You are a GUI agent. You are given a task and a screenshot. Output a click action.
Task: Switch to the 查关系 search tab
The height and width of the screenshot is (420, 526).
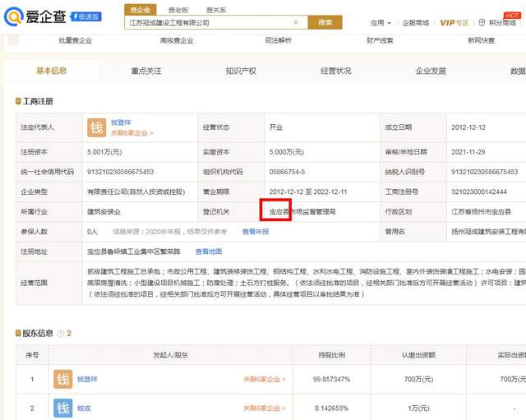click(x=216, y=10)
